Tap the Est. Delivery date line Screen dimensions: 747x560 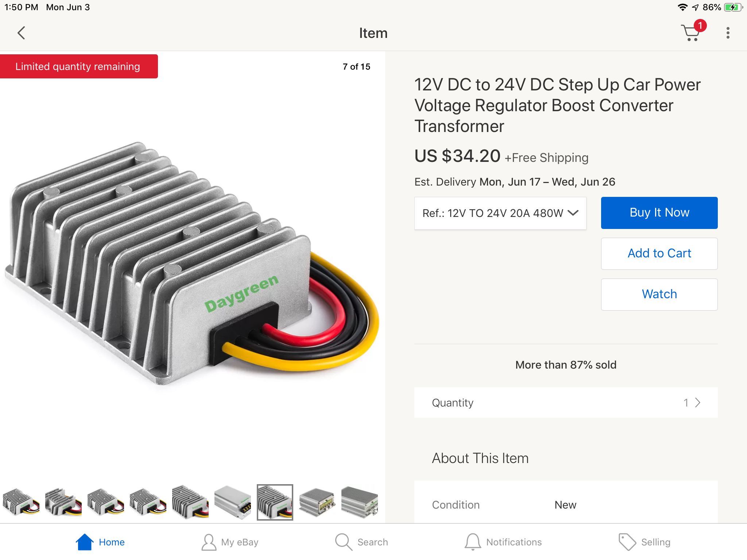click(x=515, y=182)
